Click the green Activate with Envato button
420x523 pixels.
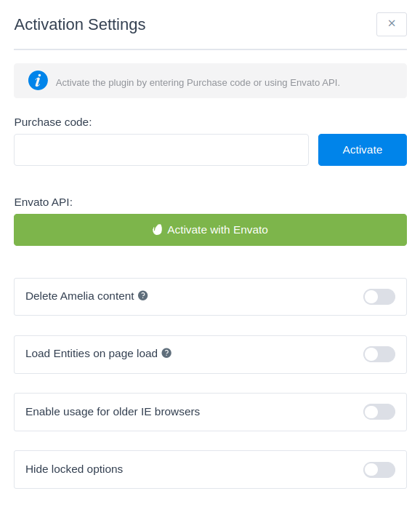pyautogui.click(x=210, y=230)
